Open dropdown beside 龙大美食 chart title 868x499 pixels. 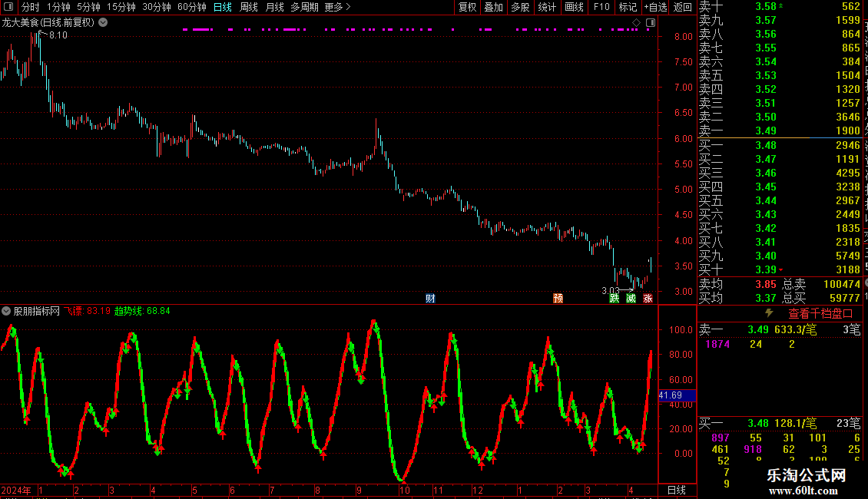(103, 22)
